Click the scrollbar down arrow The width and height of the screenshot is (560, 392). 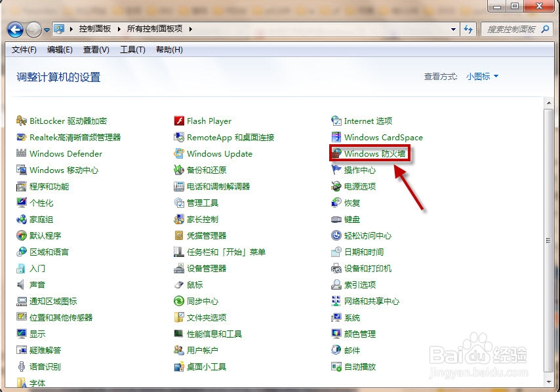pyautogui.click(x=549, y=382)
